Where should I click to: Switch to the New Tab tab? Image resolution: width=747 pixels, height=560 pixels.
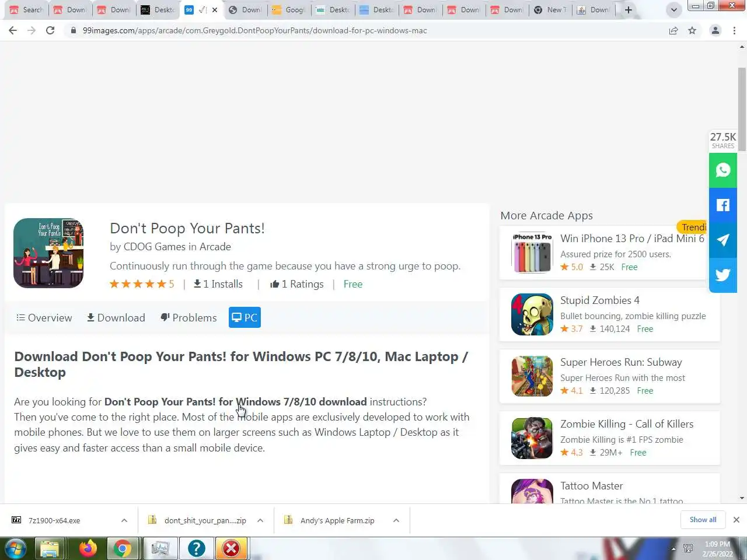click(x=551, y=10)
